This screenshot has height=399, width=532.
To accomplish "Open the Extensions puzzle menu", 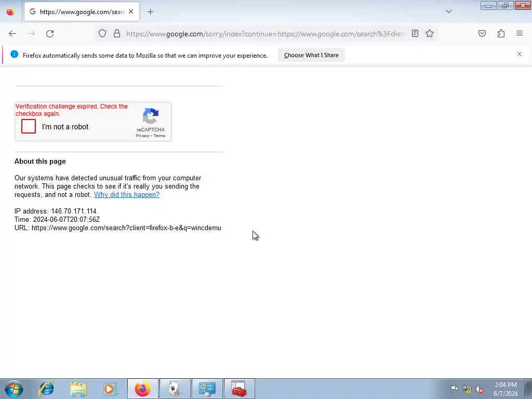I will (x=501, y=33).
